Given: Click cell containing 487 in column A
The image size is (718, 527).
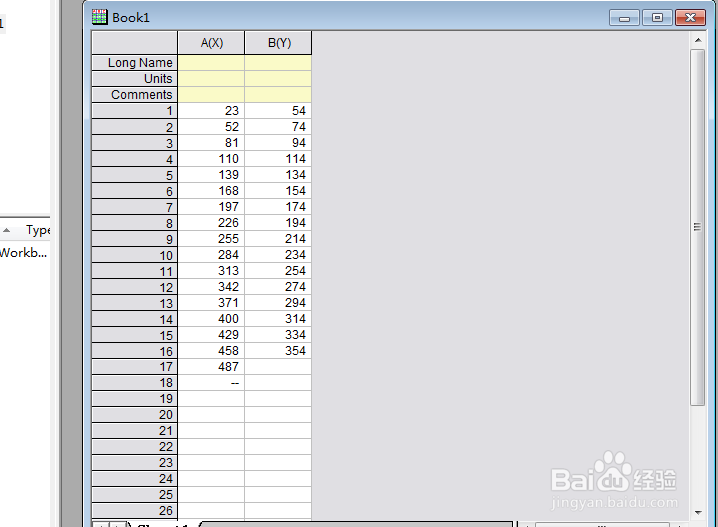Looking at the screenshot, I should point(211,367).
